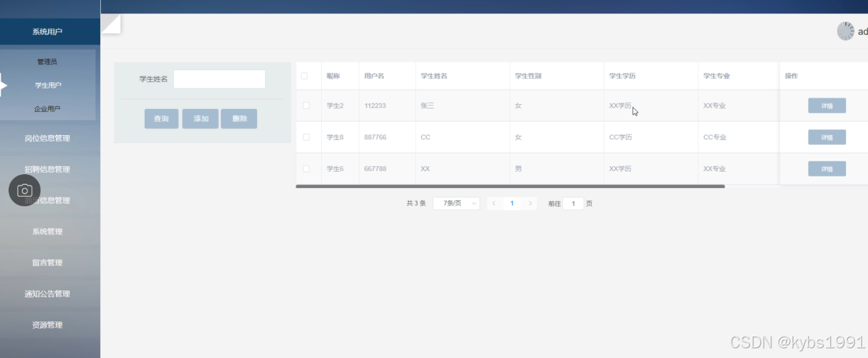Screen dimensions: 868x358
Task: Click the camera screenshot icon
Action: pyautogui.click(x=24, y=191)
